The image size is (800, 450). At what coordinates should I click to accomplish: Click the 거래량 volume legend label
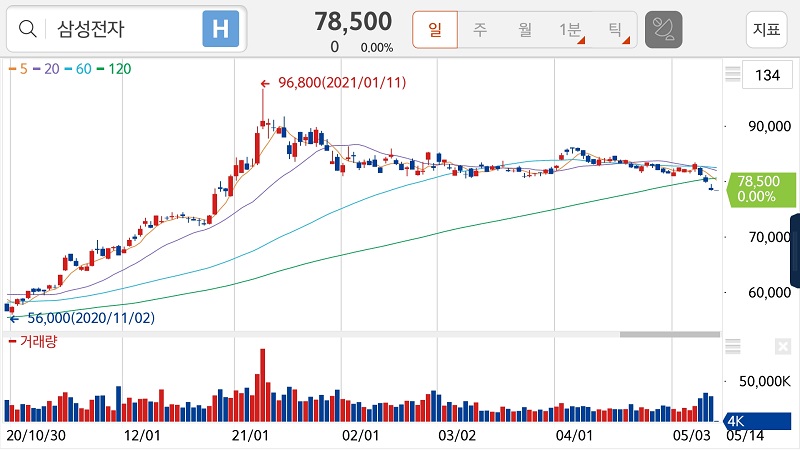(33, 341)
